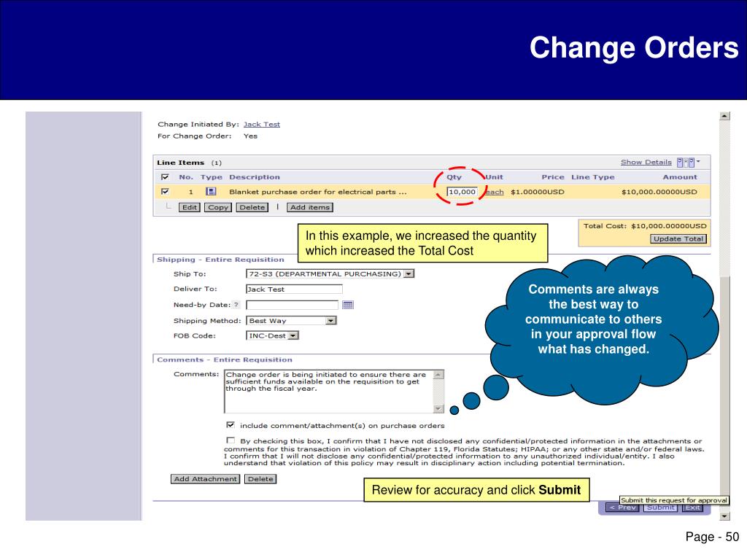Click the Need-by Date help icon

pos(236,305)
